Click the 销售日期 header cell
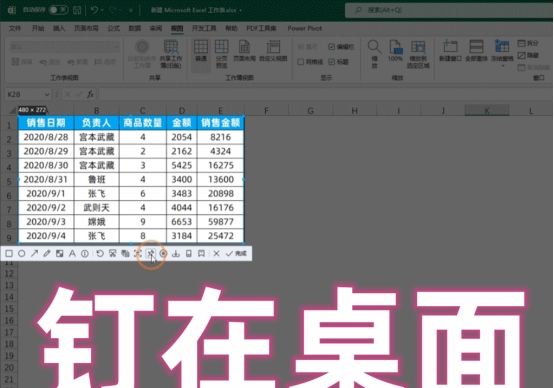The height and width of the screenshot is (388, 554). point(46,123)
